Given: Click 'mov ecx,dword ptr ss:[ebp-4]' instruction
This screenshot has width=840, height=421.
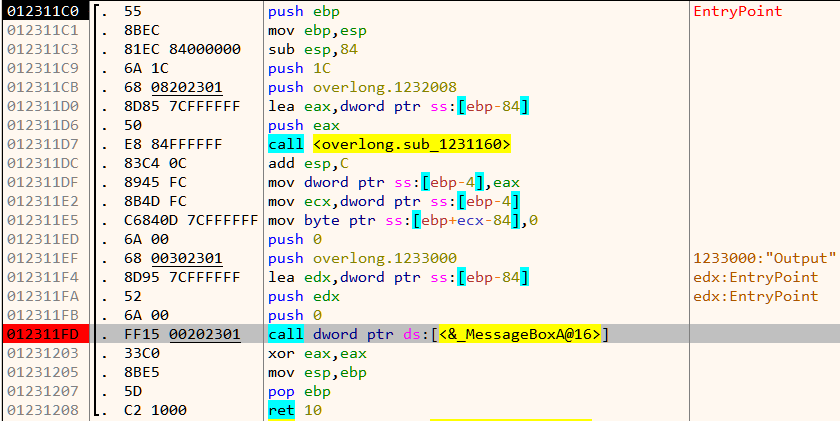Looking at the screenshot, I should (394, 201).
